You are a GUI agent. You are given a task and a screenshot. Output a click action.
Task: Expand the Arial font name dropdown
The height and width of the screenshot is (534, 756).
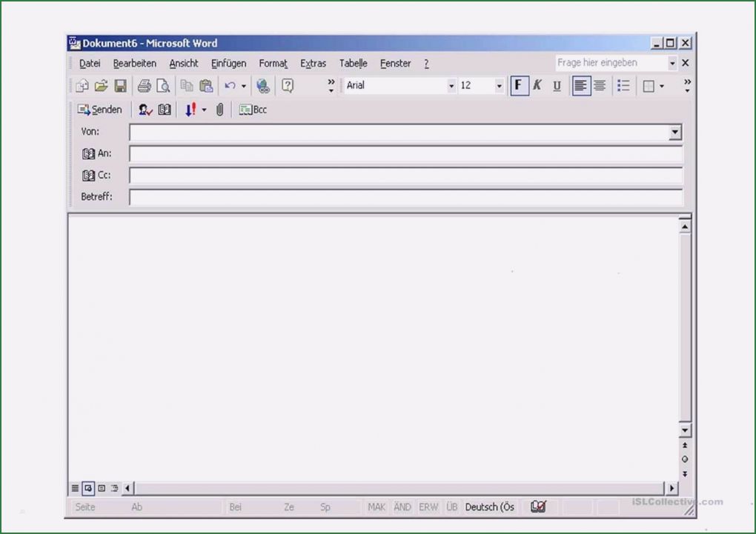(x=451, y=86)
